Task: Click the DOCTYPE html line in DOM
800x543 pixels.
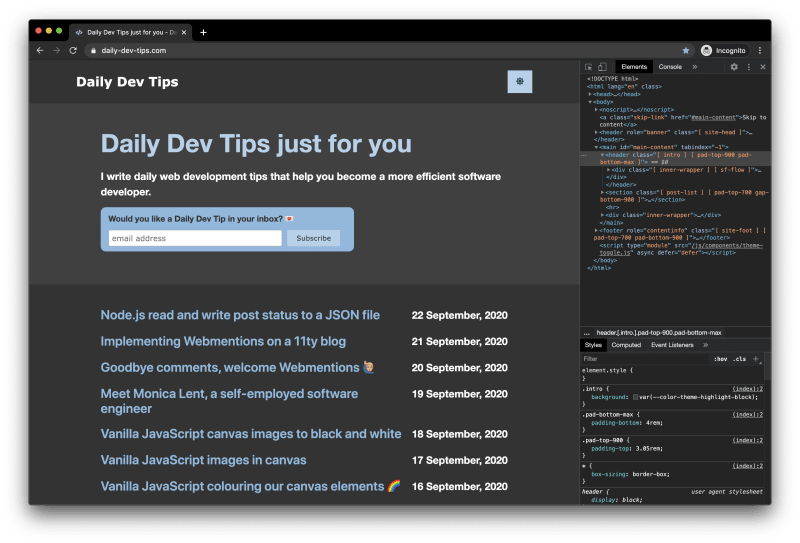Action: [x=612, y=79]
